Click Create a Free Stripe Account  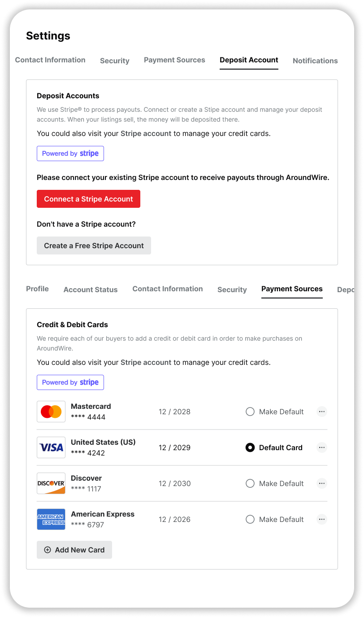94,245
